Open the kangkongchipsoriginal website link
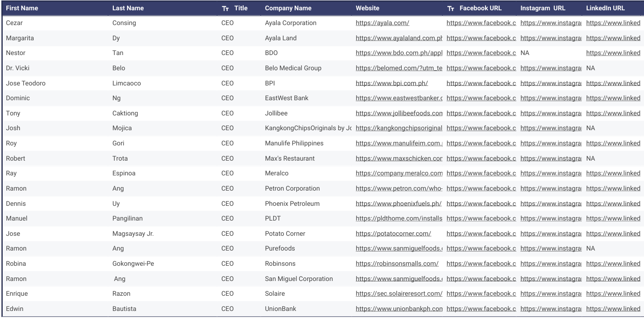 tap(399, 128)
